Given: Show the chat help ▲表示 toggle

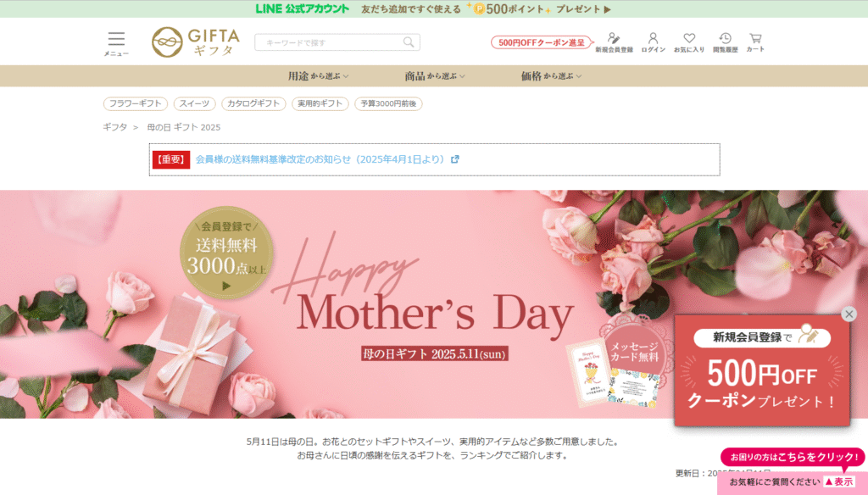Looking at the screenshot, I should tap(839, 481).
